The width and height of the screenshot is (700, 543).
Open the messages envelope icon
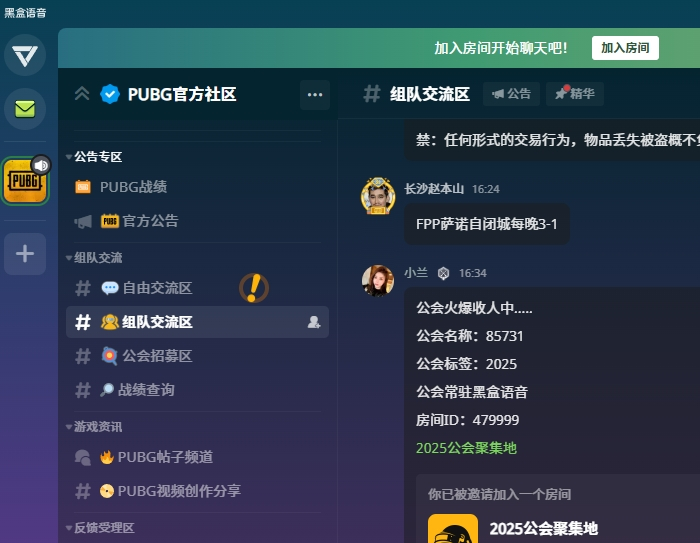click(x=25, y=109)
